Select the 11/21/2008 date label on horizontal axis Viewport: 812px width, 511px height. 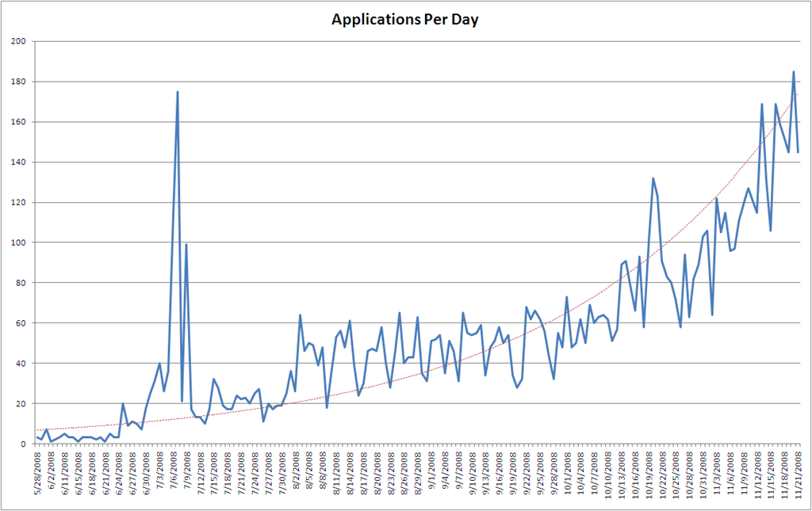(798, 475)
